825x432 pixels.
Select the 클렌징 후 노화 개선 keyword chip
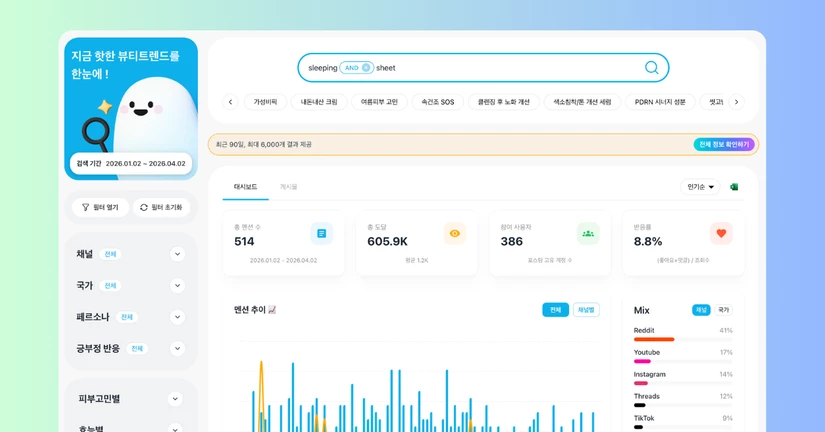[x=504, y=102]
